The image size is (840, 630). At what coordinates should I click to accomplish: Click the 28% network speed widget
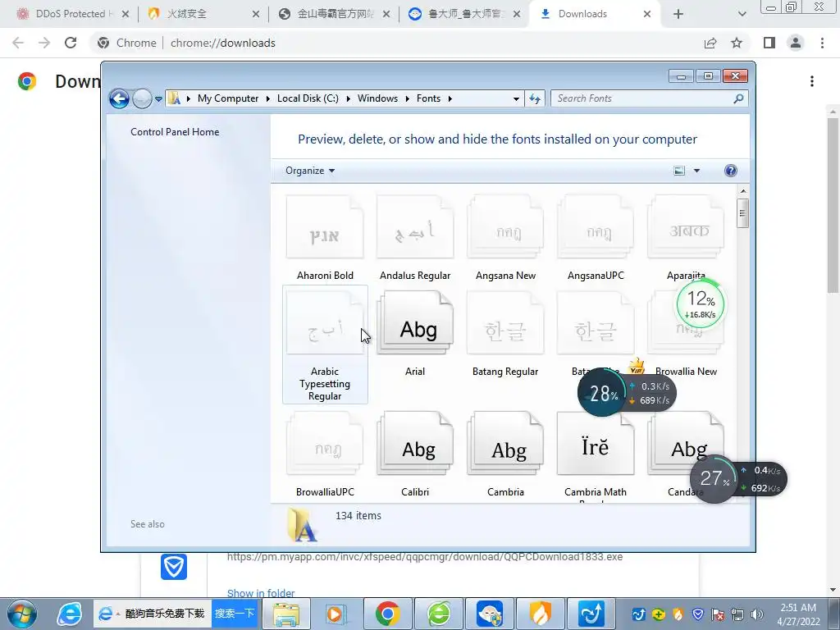pyautogui.click(x=626, y=393)
